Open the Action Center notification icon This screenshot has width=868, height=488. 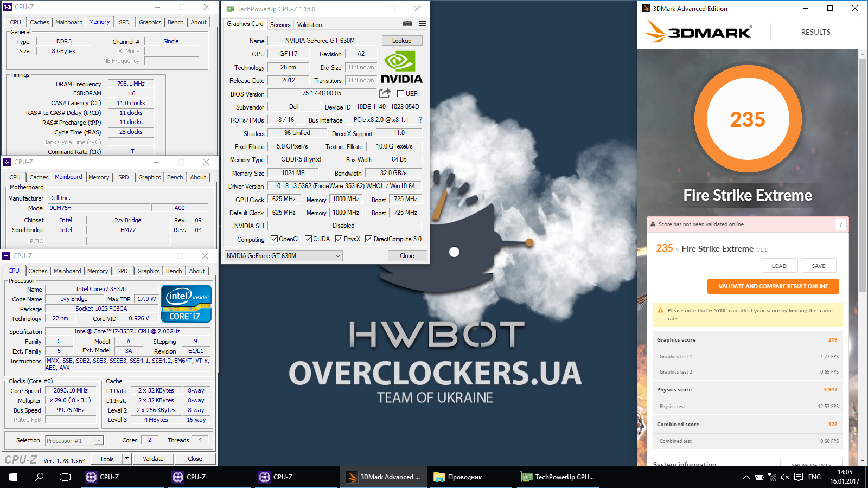(799, 477)
